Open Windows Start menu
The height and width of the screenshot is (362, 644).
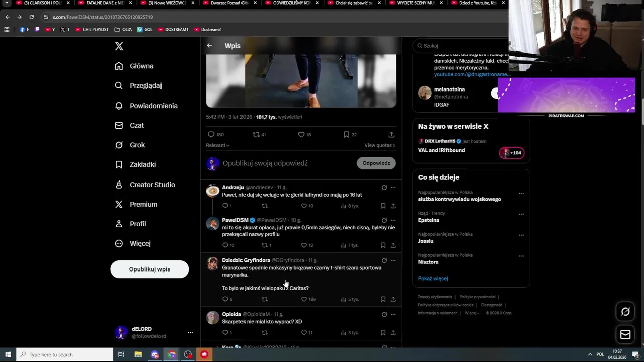pyautogui.click(x=8, y=354)
